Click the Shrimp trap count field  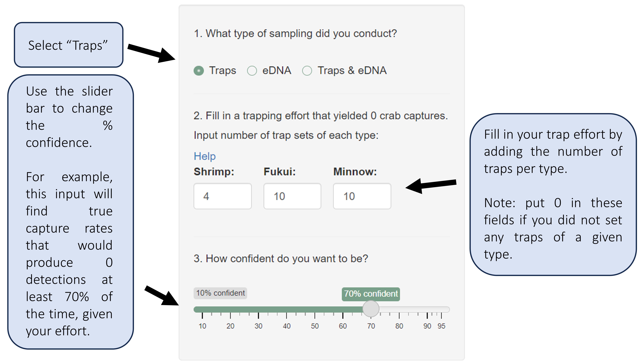click(222, 196)
